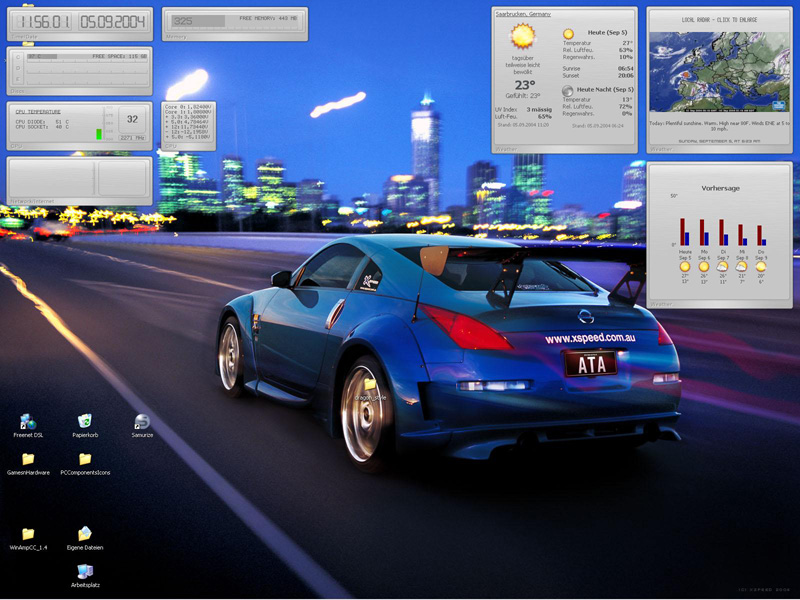Click the Core 1 voltage reading
Image resolution: width=800 pixels, height=600 pixels.
click(188, 112)
